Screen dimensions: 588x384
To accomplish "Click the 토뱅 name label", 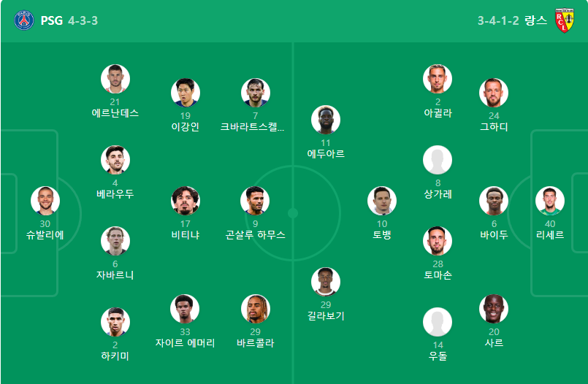I will coord(382,235).
